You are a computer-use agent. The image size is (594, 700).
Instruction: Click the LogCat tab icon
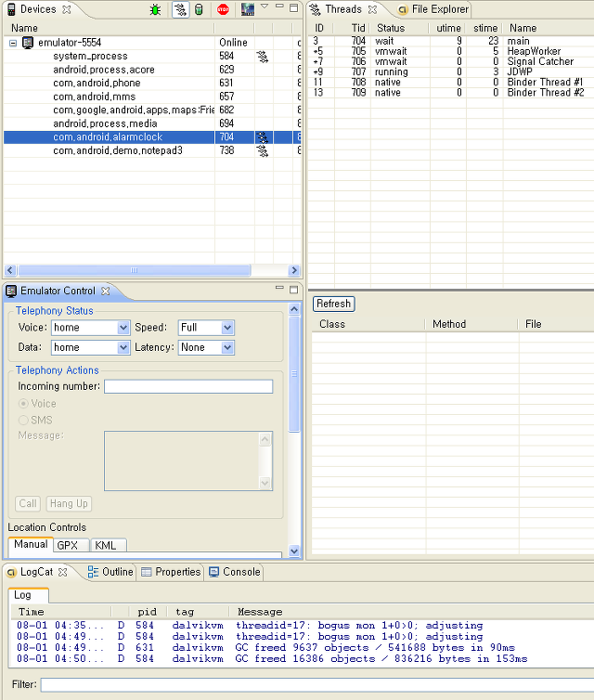(12, 572)
